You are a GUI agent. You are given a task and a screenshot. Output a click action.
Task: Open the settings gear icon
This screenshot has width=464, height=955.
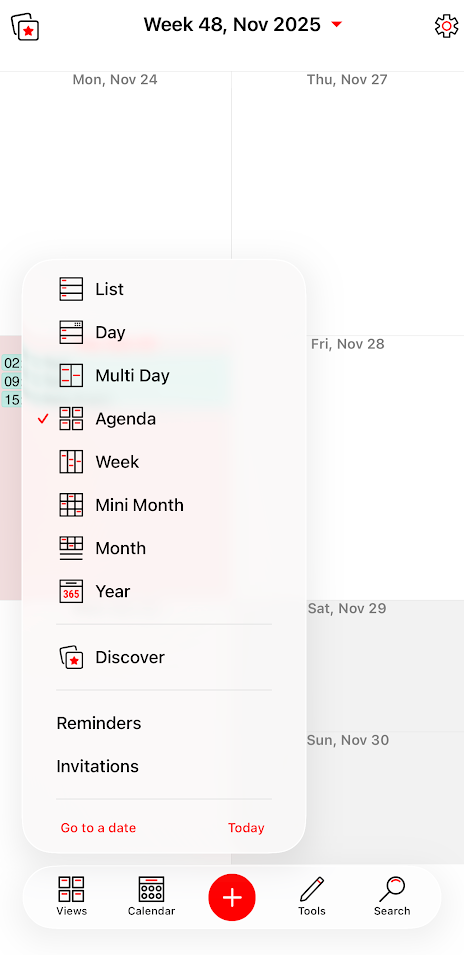click(x=446, y=26)
